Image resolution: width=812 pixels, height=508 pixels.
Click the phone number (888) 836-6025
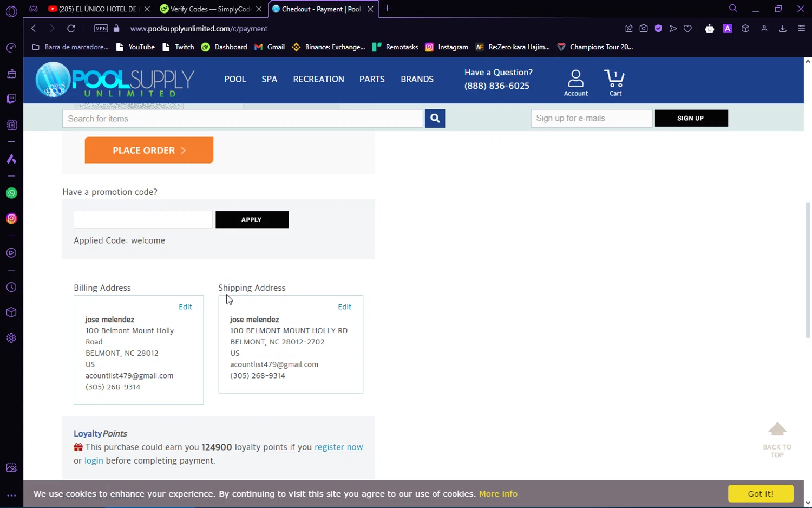[497, 86]
